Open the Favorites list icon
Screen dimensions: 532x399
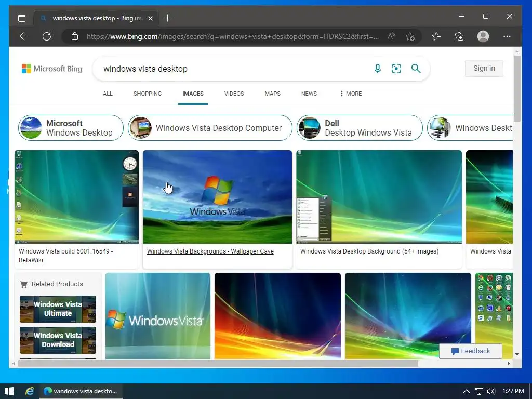436,36
